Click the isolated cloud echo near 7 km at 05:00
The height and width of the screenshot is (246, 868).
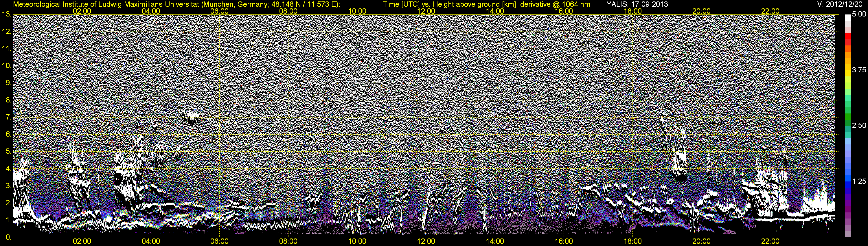point(191,117)
